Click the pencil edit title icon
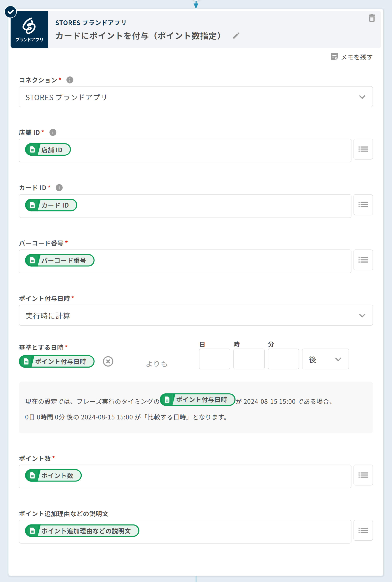This screenshot has height=582, width=392. click(x=236, y=36)
